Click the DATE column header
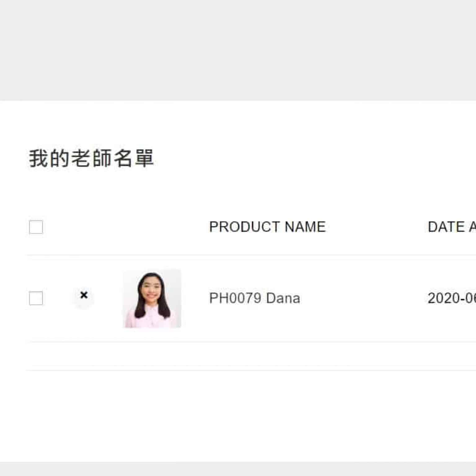 (x=452, y=227)
